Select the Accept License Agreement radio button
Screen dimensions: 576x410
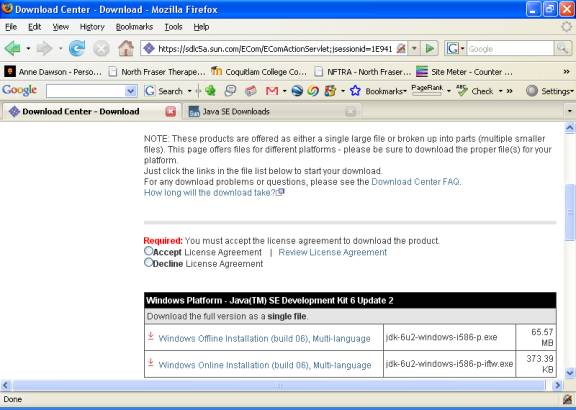point(148,251)
